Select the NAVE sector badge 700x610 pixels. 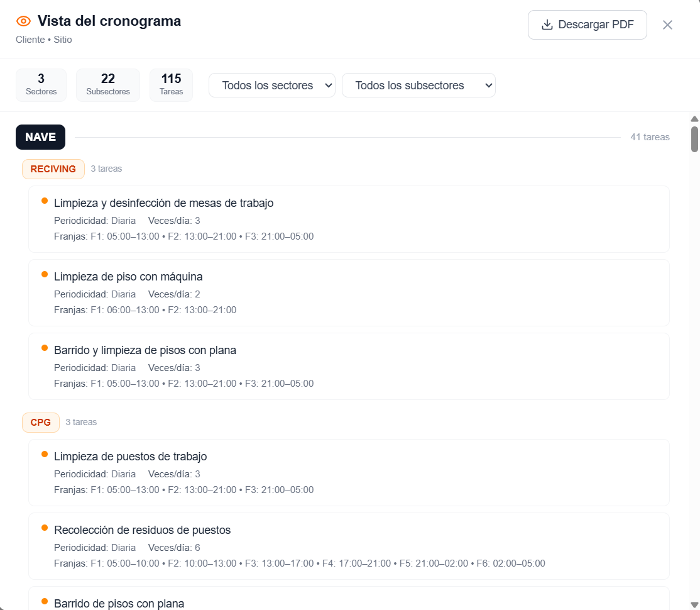[x=41, y=137]
